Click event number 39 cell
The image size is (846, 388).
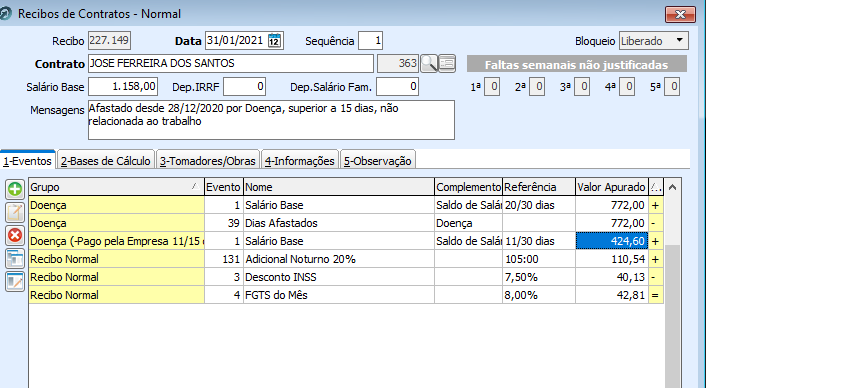(x=224, y=223)
